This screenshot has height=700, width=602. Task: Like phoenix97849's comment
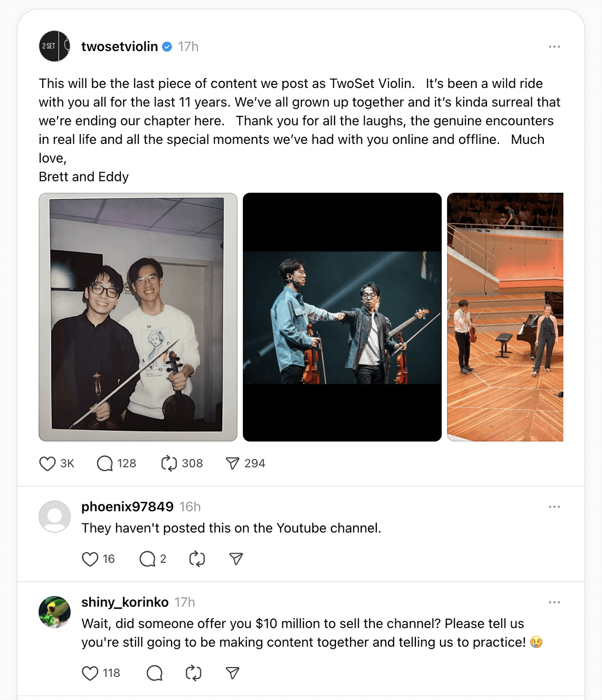tap(90, 559)
